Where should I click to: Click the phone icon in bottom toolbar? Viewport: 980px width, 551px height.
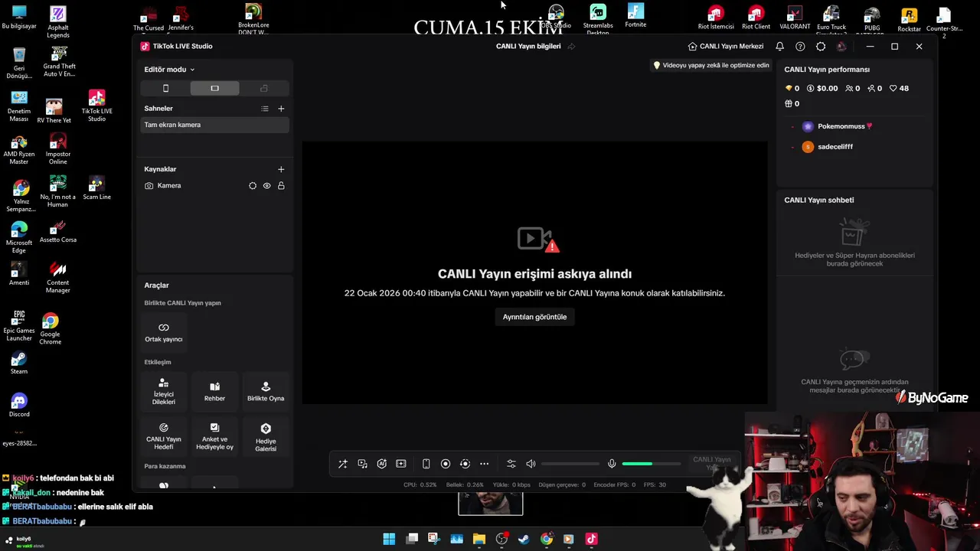(x=426, y=464)
